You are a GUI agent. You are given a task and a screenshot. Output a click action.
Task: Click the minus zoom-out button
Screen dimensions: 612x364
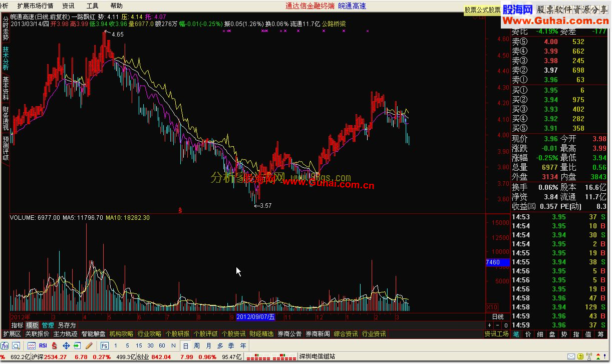click(498, 325)
